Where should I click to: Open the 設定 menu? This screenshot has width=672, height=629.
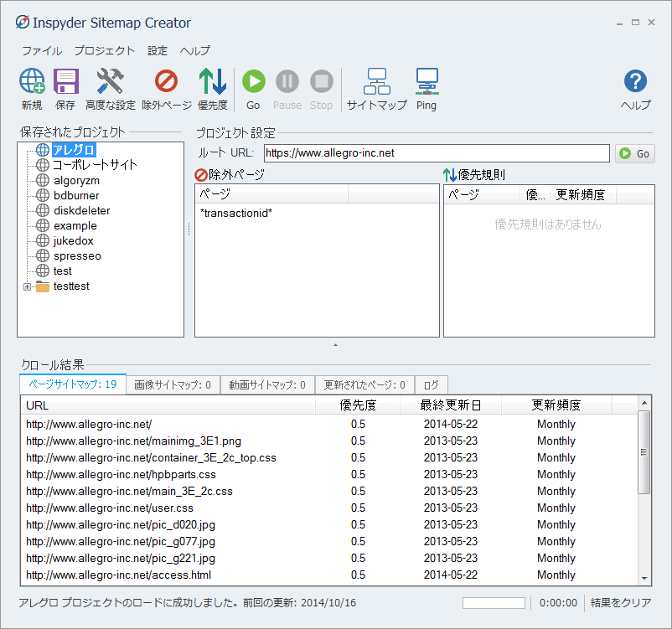[158, 50]
